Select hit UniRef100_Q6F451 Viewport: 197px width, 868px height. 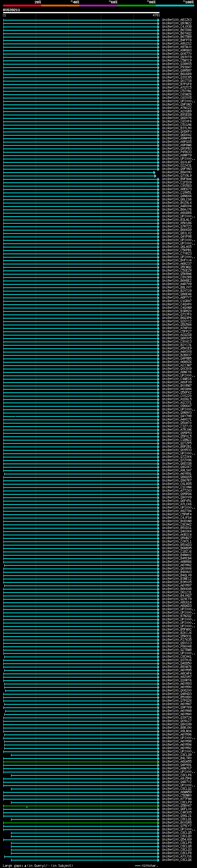(x=176, y=501)
